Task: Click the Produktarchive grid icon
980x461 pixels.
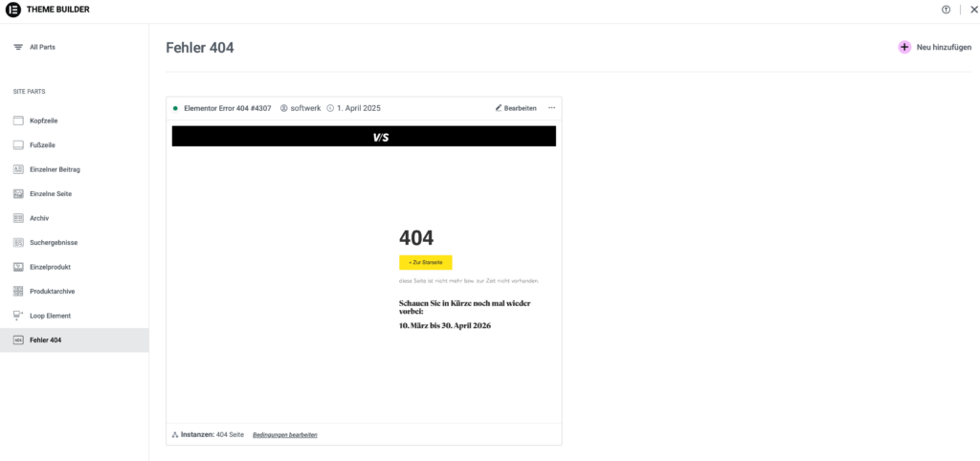Action: click(18, 291)
